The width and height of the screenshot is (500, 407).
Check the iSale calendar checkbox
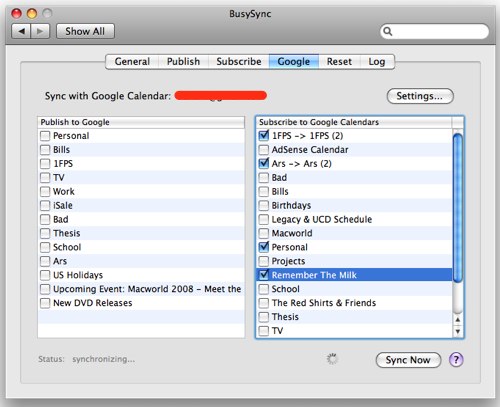pos(45,205)
